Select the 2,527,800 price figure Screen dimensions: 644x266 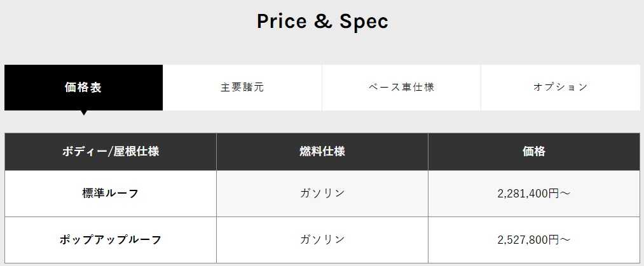[x=523, y=240]
